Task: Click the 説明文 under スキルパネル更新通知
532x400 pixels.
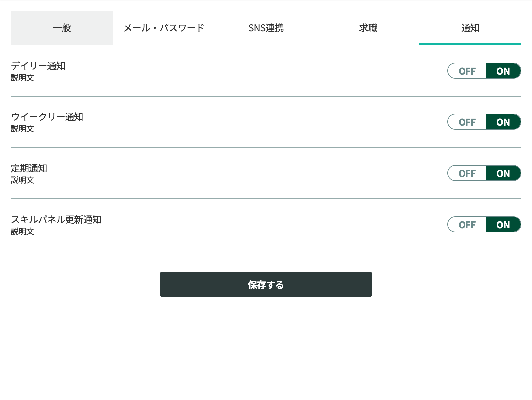Action: pyautogui.click(x=22, y=232)
